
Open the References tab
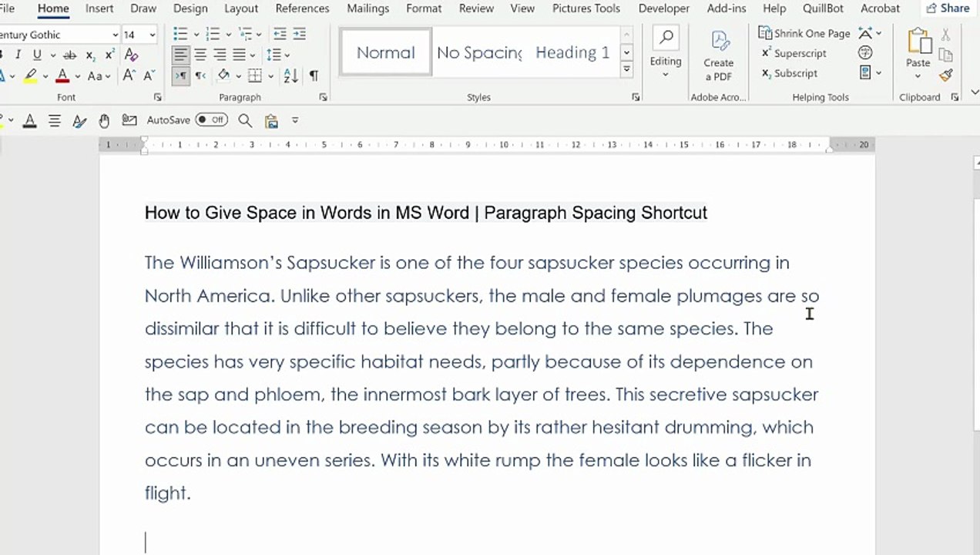[302, 8]
